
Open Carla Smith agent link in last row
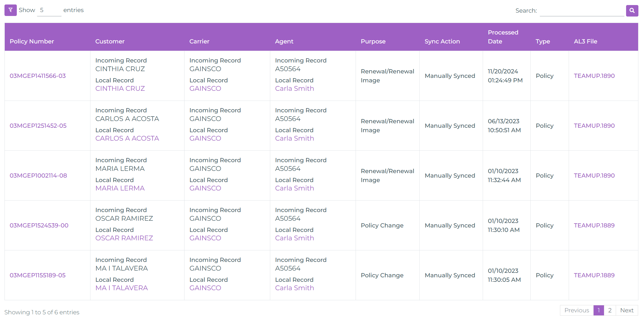click(294, 288)
